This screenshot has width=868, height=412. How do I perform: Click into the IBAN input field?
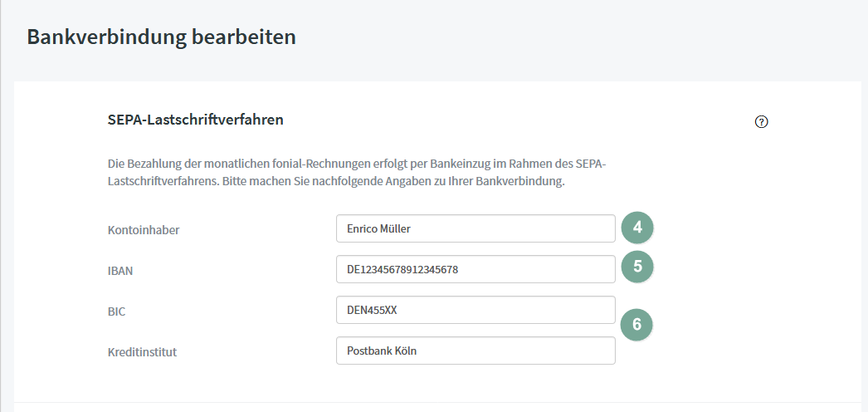(475, 269)
